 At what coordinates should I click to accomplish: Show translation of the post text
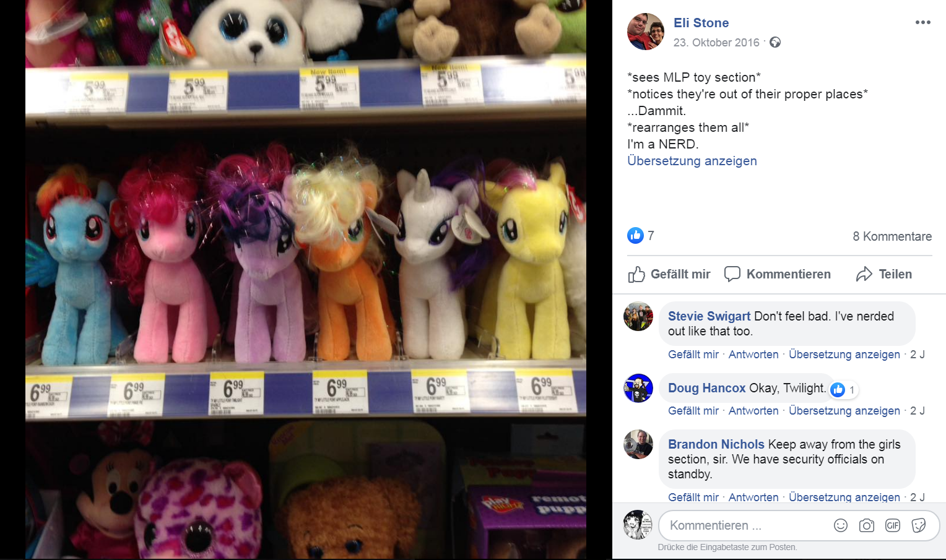pos(692,161)
